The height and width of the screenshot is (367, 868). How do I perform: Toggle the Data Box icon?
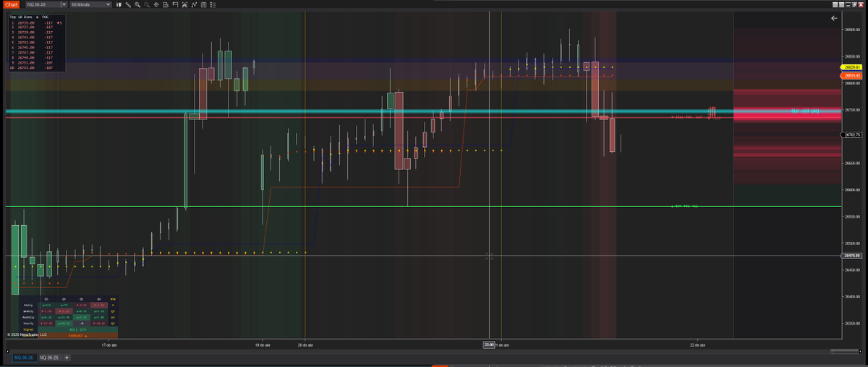(x=166, y=4)
